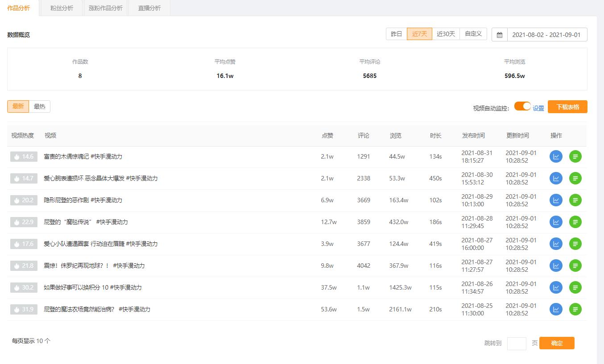Click the 下载表格 button
The image size is (604, 364).
click(567, 107)
